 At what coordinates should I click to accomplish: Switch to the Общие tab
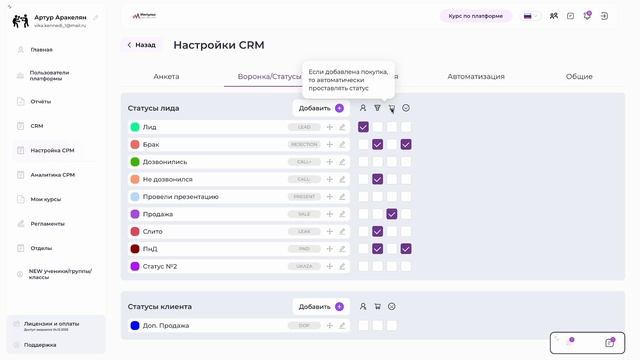click(579, 76)
